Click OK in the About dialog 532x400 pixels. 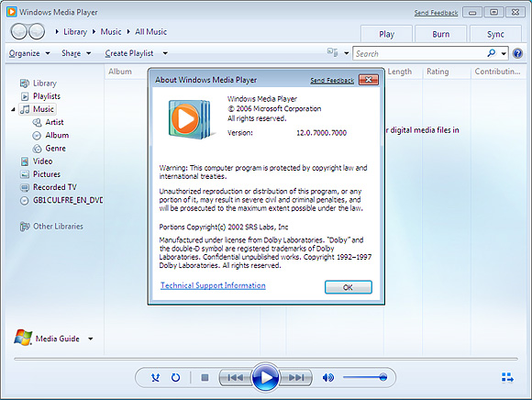coord(349,287)
